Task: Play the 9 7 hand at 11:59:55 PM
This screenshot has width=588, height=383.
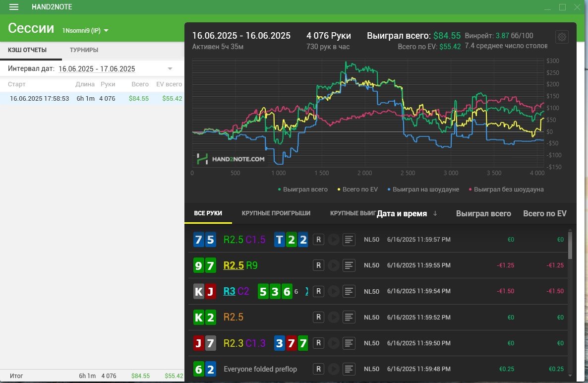Action: pos(333,265)
